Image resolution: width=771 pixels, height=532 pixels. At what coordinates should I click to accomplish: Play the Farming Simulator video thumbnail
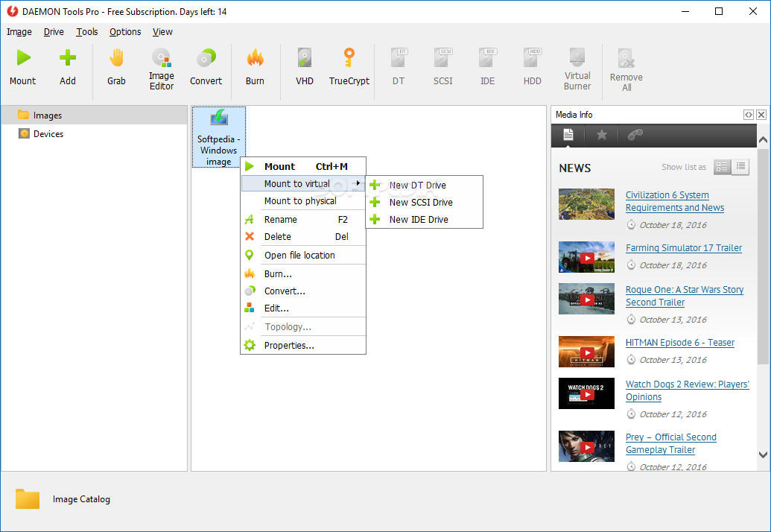[x=586, y=257]
